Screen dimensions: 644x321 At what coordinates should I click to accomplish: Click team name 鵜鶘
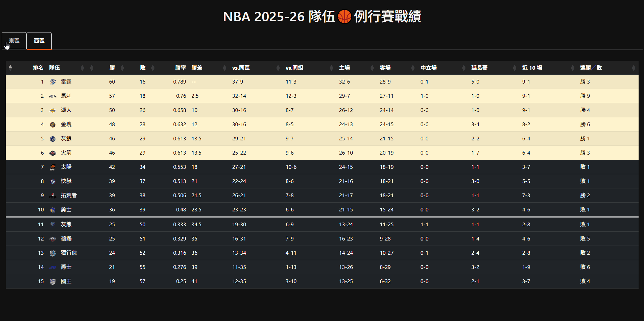click(x=66, y=238)
